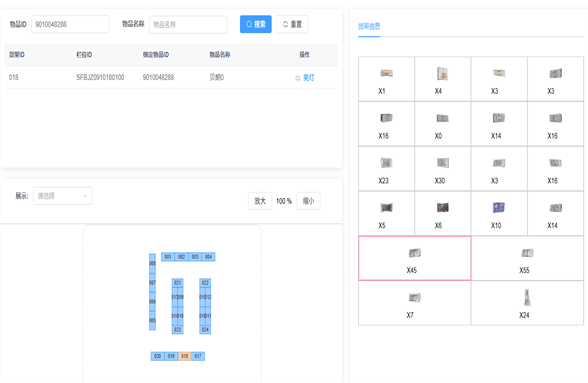The height and width of the screenshot is (383, 588).
Task: Click the 100 % zoom level text
Action: [x=284, y=201]
